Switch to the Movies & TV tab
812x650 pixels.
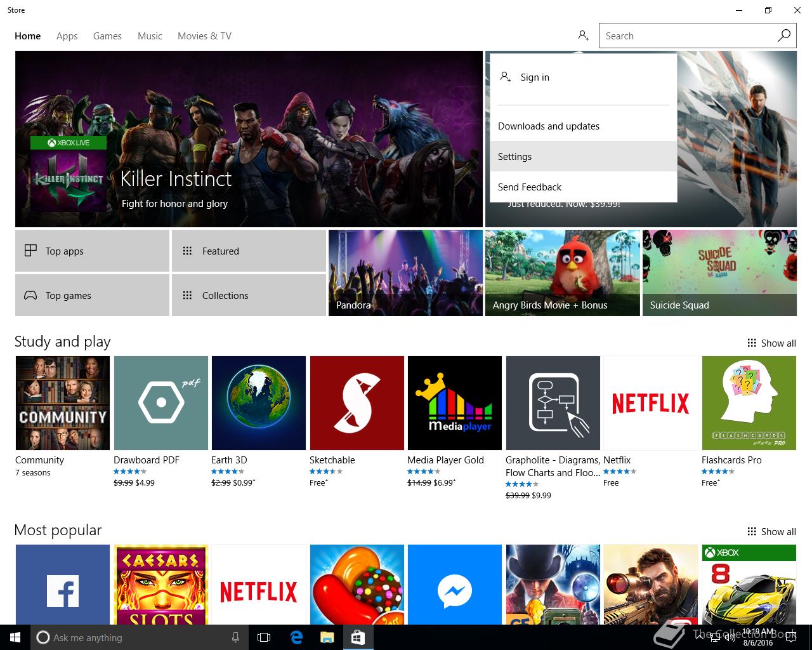pyautogui.click(x=204, y=36)
